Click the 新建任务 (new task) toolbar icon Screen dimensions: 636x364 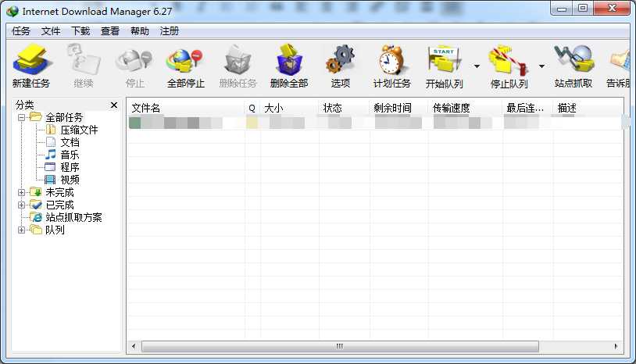coord(31,66)
